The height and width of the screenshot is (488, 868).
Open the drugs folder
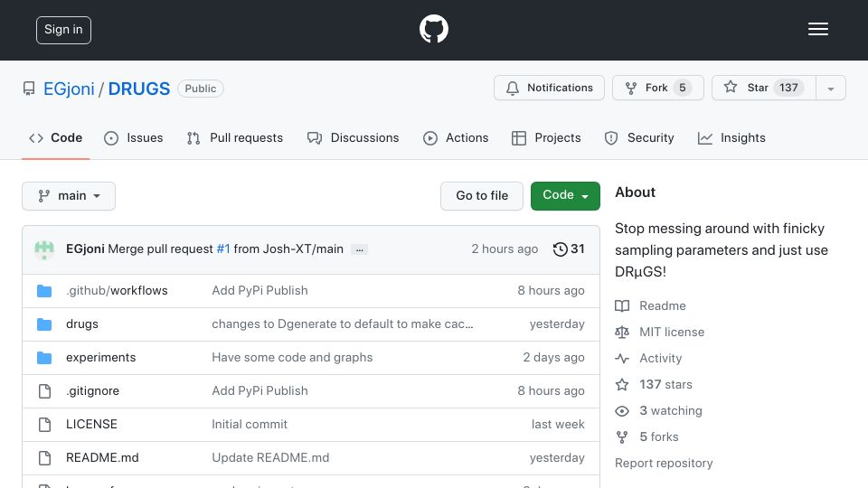(82, 324)
